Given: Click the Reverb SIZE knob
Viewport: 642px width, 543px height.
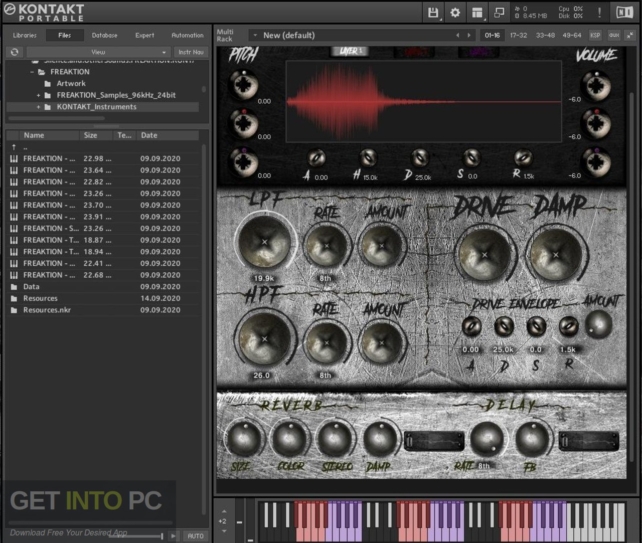Looking at the screenshot, I should pos(244,439).
